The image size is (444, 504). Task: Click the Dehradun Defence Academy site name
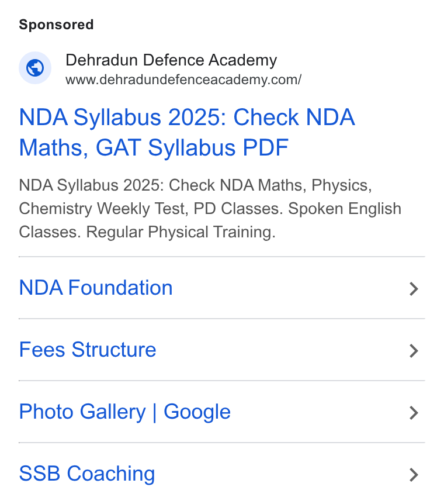171,60
